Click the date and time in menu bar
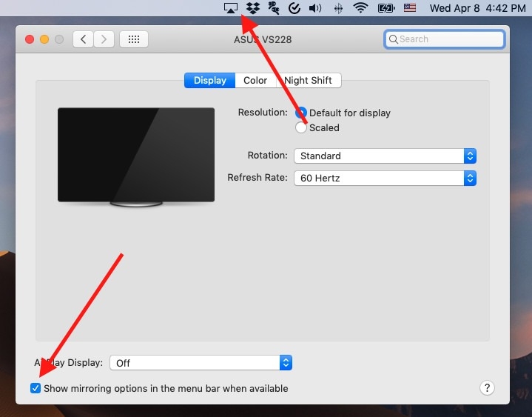The width and height of the screenshot is (532, 417). point(477,8)
